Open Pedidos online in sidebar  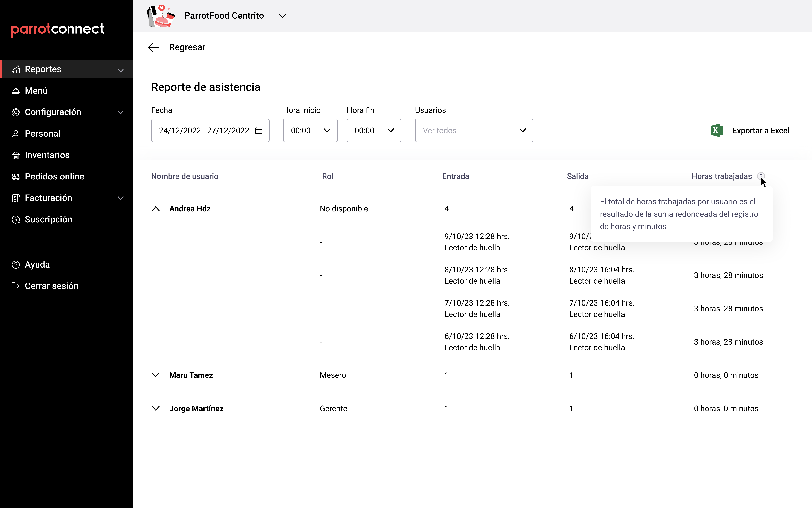[55, 176]
